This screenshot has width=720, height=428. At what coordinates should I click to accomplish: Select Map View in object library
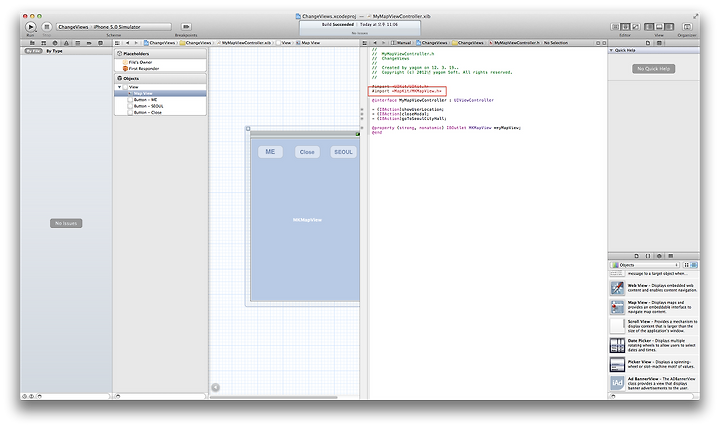pos(654,307)
